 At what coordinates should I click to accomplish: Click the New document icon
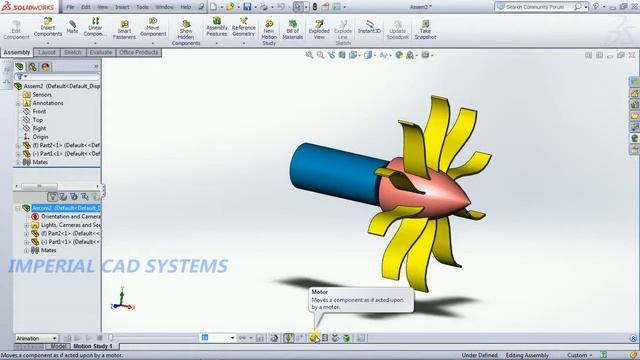(213, 7)
